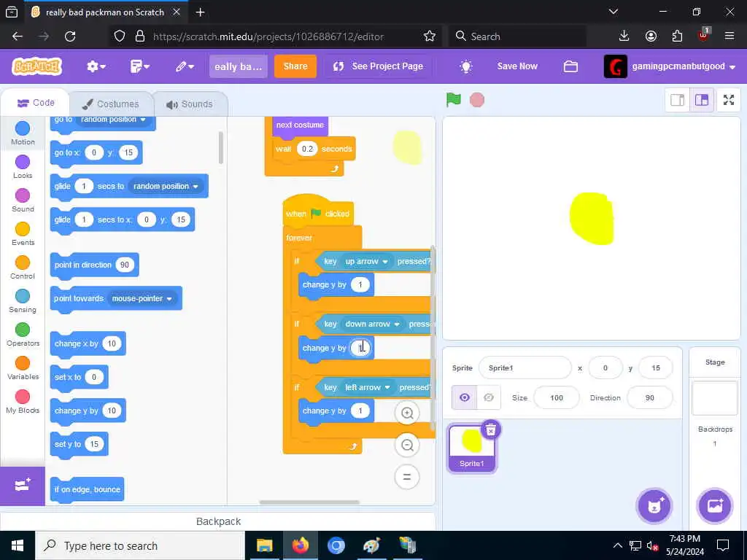
Task: Select the Sound block category
Action: [x=23, y=200]
